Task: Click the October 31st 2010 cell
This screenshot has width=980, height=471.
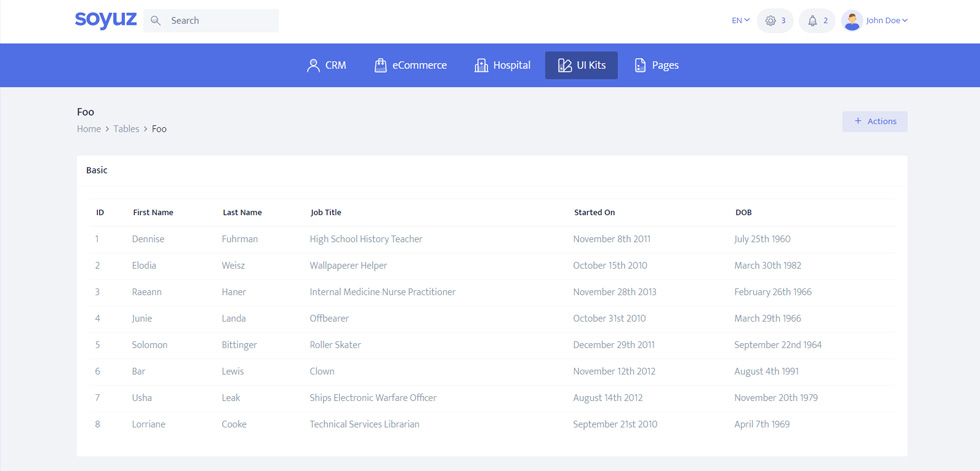Action: click(x=609, y=318)
